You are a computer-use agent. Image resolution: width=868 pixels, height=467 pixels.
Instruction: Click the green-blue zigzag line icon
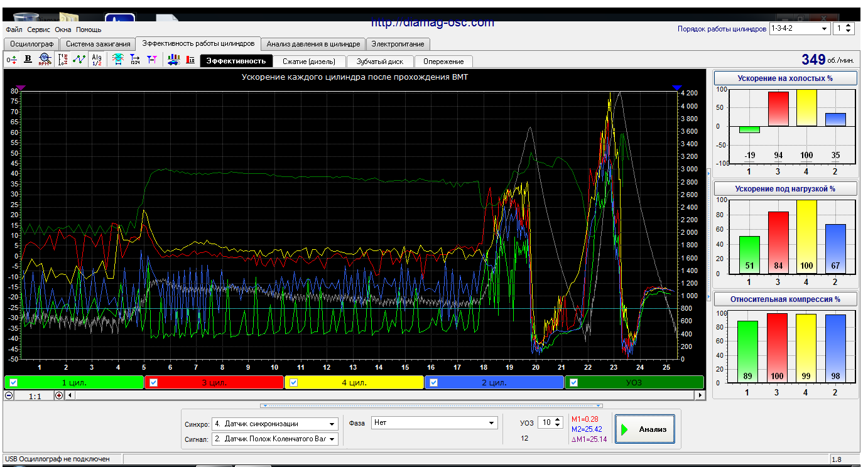79,60
